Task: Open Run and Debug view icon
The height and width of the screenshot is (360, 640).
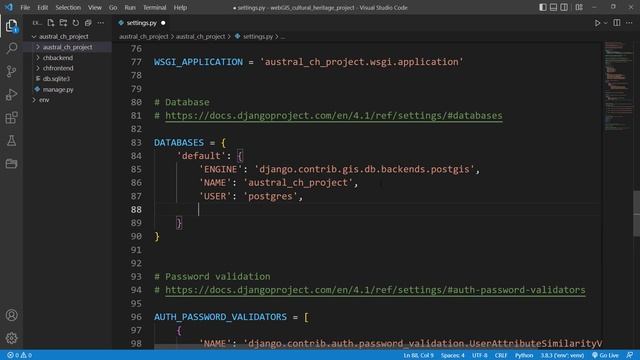Action: pyautogui.click(x=11, y=94)
